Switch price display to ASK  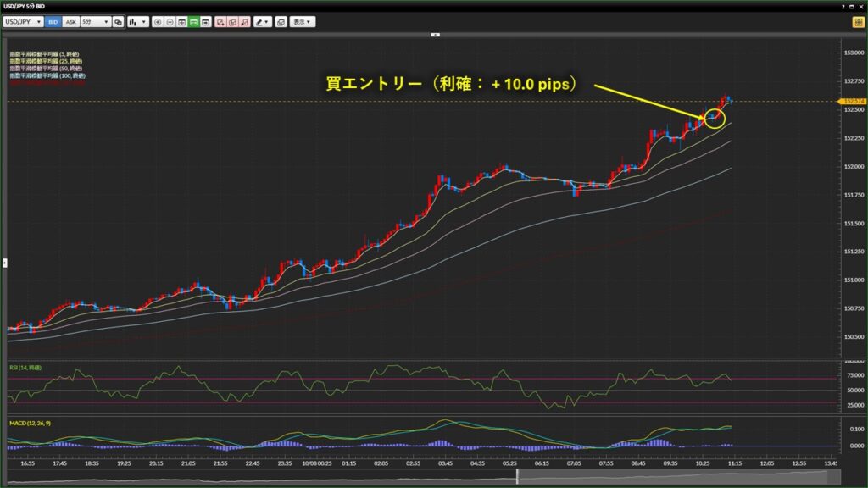coord(70,22)
